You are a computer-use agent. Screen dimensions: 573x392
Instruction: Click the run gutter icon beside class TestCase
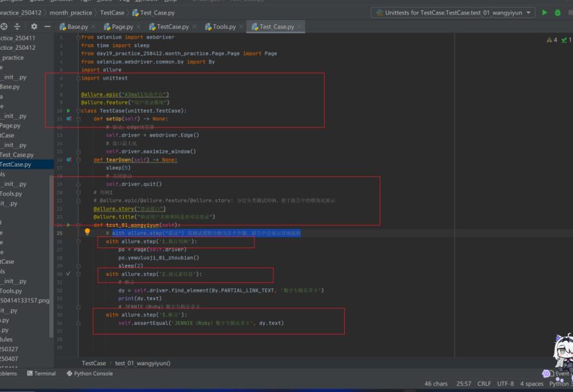click(x=68, y=111)
